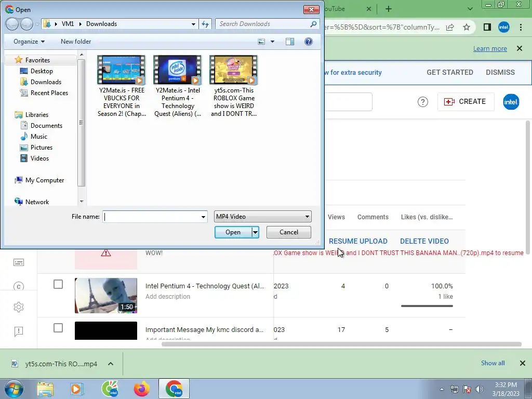This screenshot has width=532, height=399.
Task: Tick the Important Message video checkbox
Action: tap(58, 328)
